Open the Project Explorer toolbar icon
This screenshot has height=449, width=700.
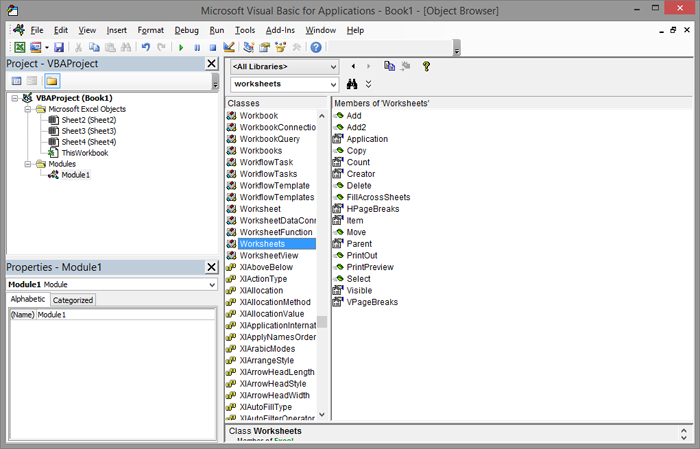249,47
